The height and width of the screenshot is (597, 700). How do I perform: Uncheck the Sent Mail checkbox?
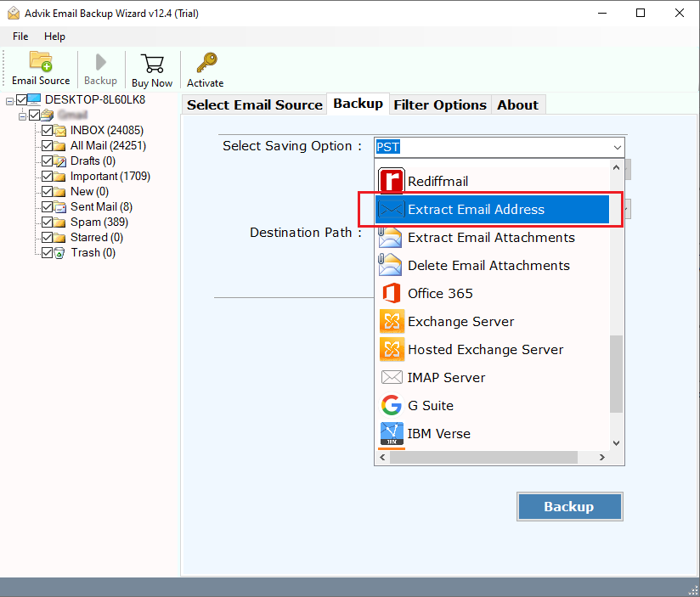click(x=48, y=206)
